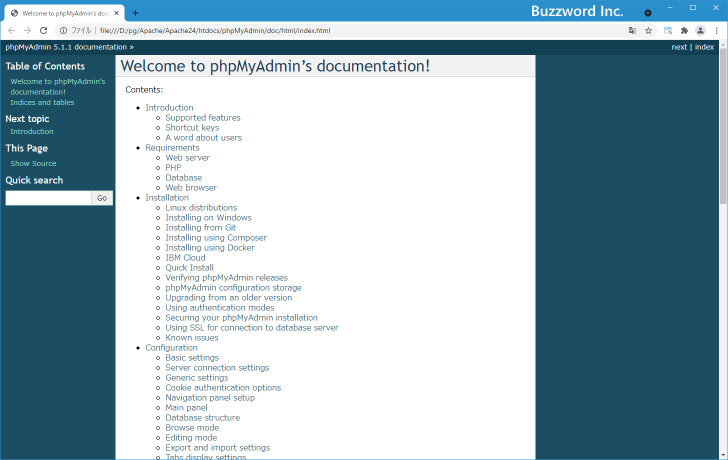Click the scrollbar down arrow
Image resolution: width=728 pixels, height=460 pixels.
pyautogui.click(x=723, y=455)
